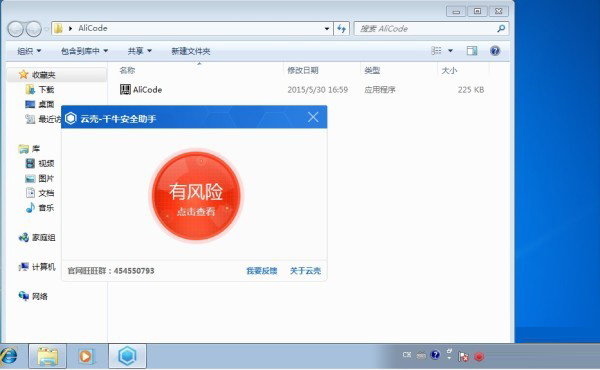Click the 225 KB size cell
600x370 pixels.
pyautogui.click(x=471, y=90)
